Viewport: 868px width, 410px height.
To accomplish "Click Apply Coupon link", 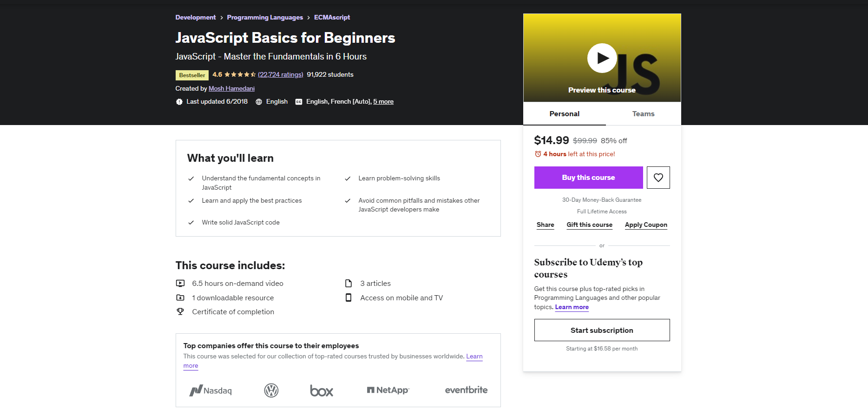I will 646,225.
